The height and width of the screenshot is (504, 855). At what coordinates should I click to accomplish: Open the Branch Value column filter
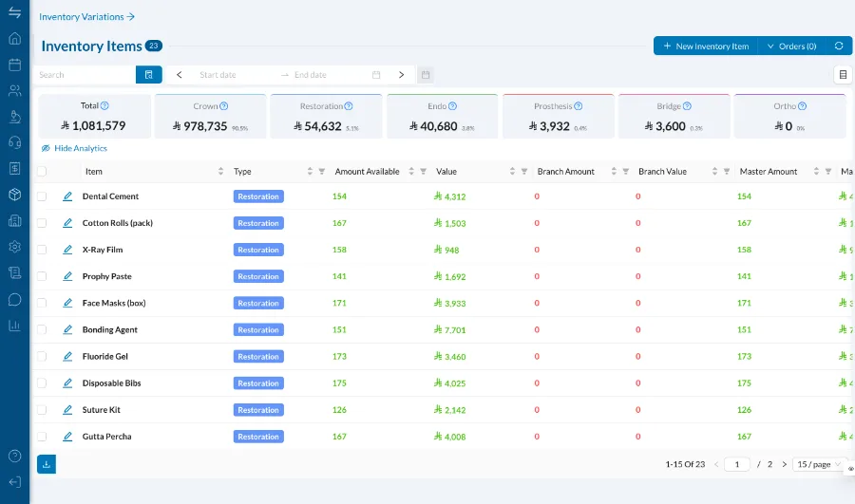[727, 172]
